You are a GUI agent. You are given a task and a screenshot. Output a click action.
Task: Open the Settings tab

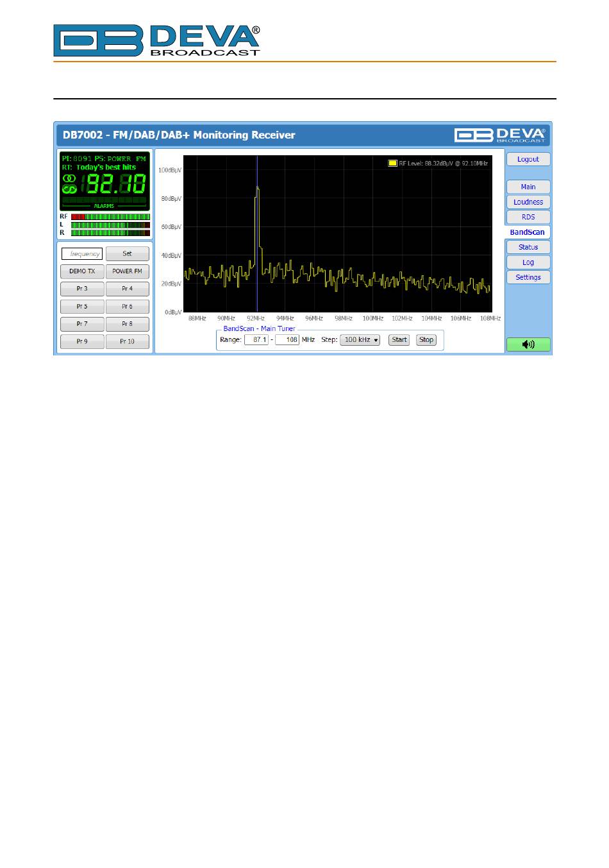(x=528, y=277)
